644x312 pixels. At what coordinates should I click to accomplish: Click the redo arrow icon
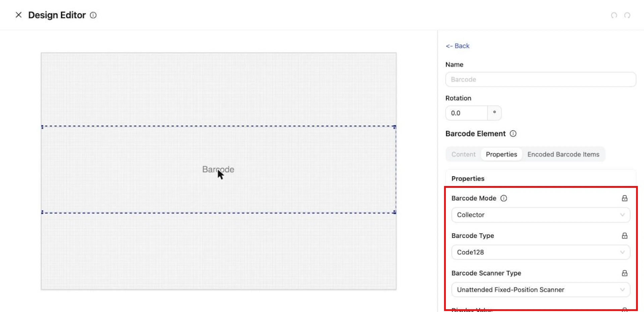pos(627,15)
